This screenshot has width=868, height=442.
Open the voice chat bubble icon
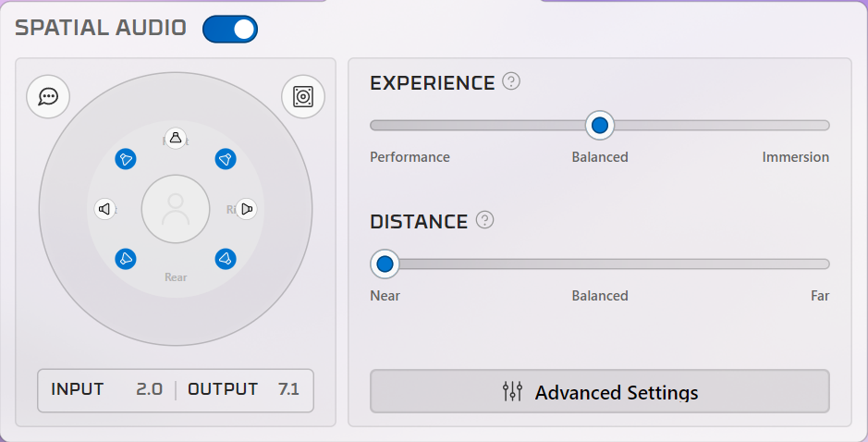48,96
